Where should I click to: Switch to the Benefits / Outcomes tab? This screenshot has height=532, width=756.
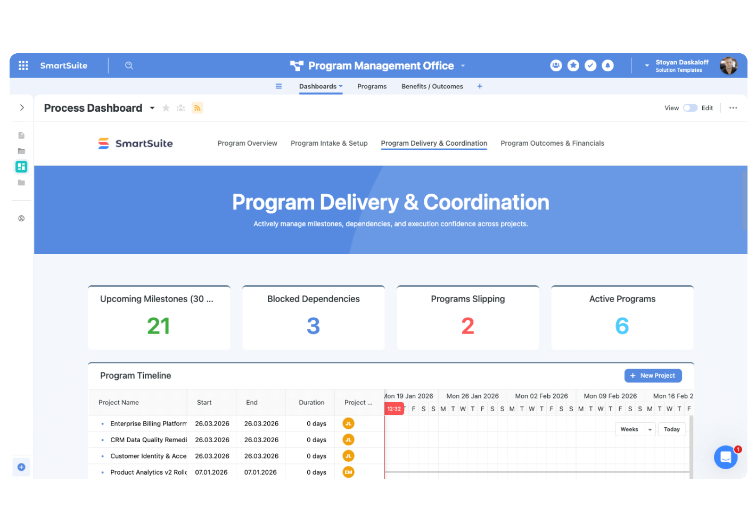pos(432,86)
